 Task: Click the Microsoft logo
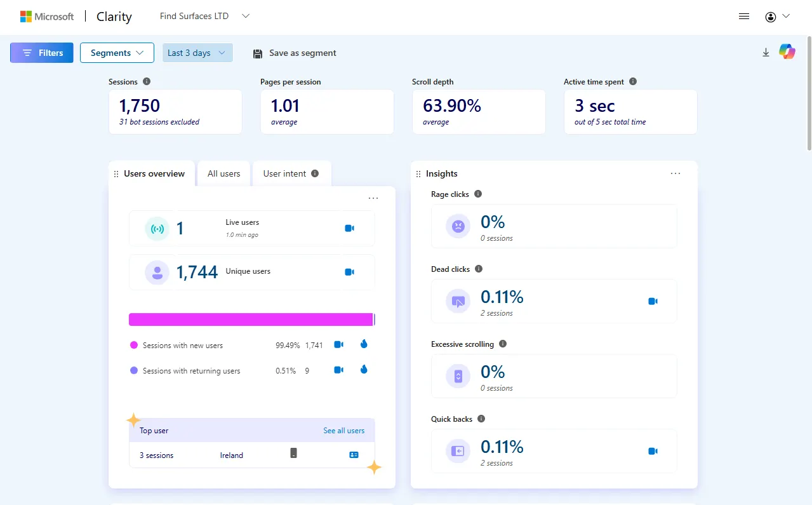click(47, 17)
